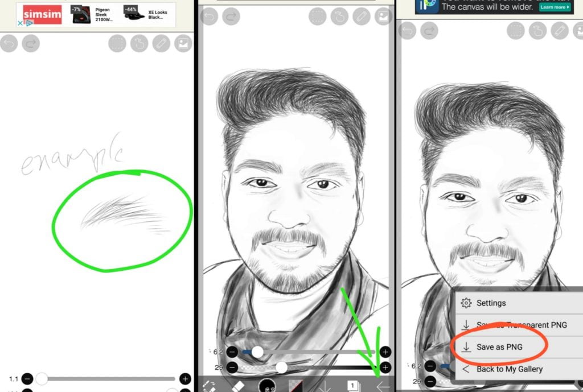Switch brush/eraser using the bottom-left toggle icon
The height and width of the screenshot is (392, 583).
(210, 386)
